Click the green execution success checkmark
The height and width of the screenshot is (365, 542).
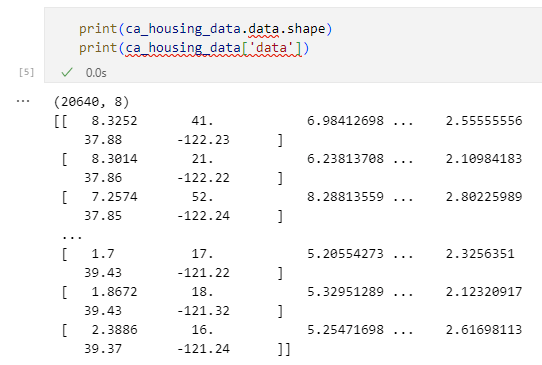pos(67,72)
